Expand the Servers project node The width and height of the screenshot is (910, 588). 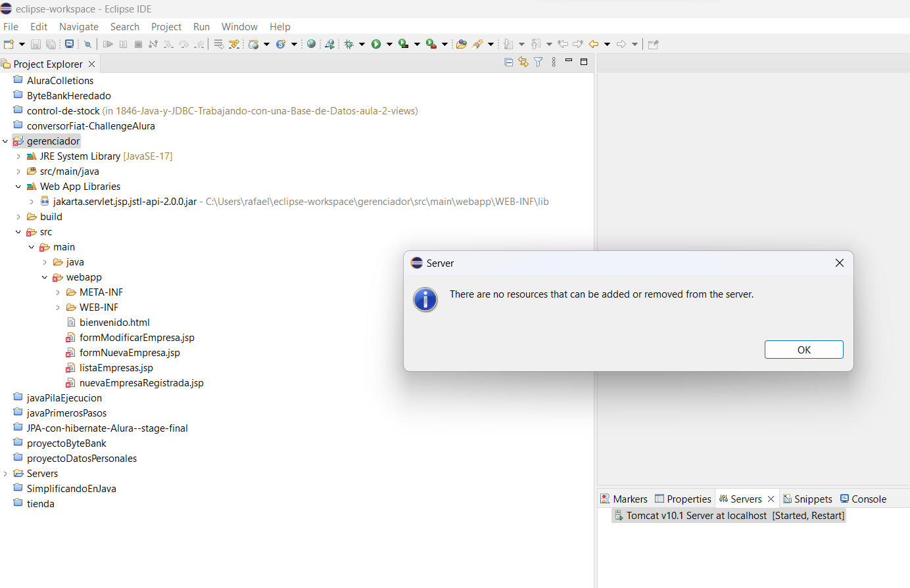[5, 474]
